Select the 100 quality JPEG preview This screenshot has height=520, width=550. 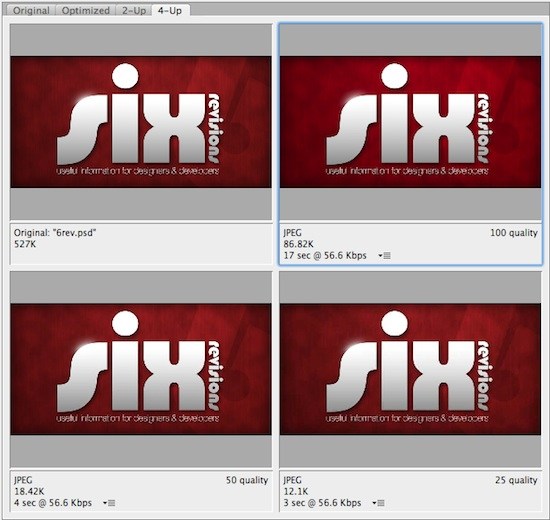[x=410, y=122]
